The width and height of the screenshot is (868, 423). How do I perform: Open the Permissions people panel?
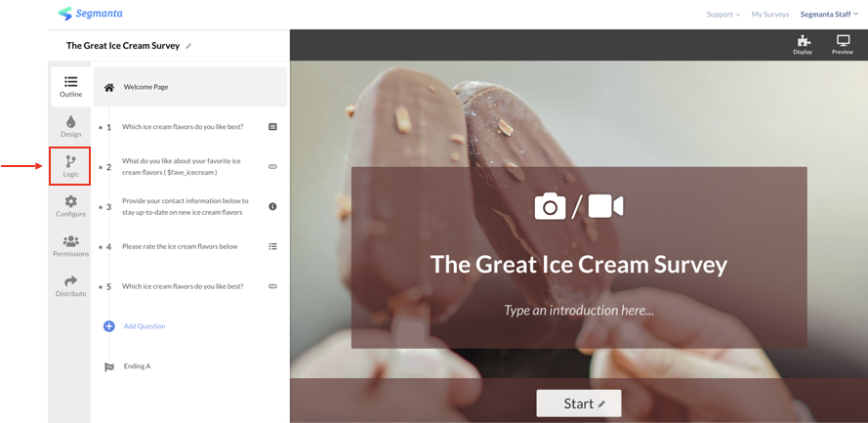(x=70, y=246)
